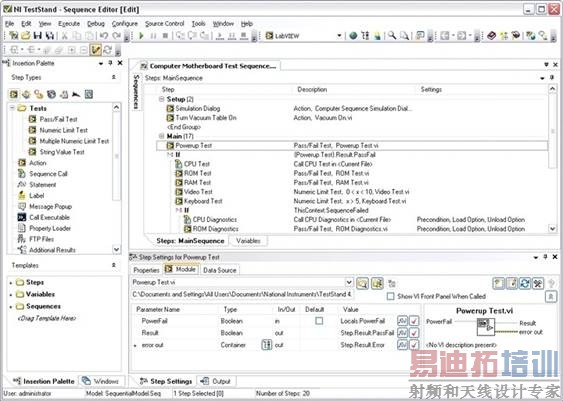
Task: Toggle red check for Step.Result.Error value
Action: click(x=414, y=345)
